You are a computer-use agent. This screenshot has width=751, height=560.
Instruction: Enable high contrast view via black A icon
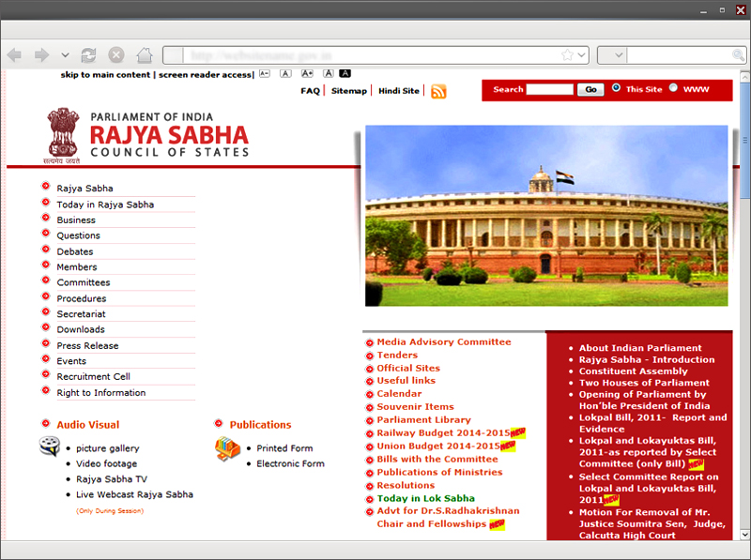tap(345, 73)
